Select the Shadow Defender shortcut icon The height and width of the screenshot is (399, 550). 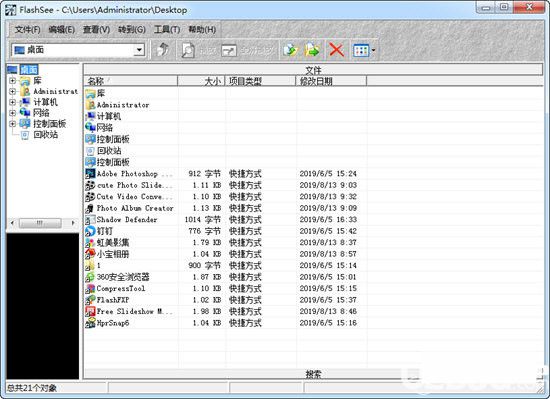click(90, 219)
